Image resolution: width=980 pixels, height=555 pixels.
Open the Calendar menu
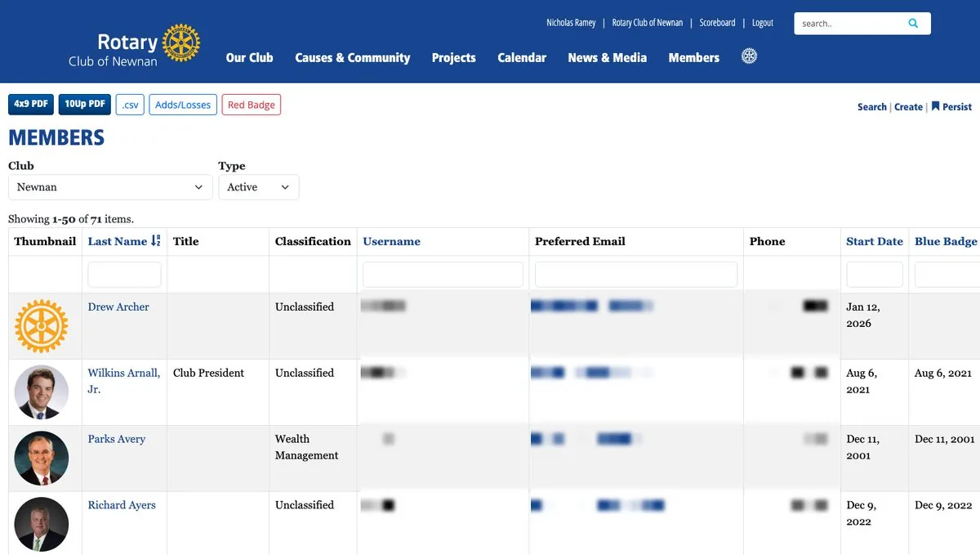[522, 57]
